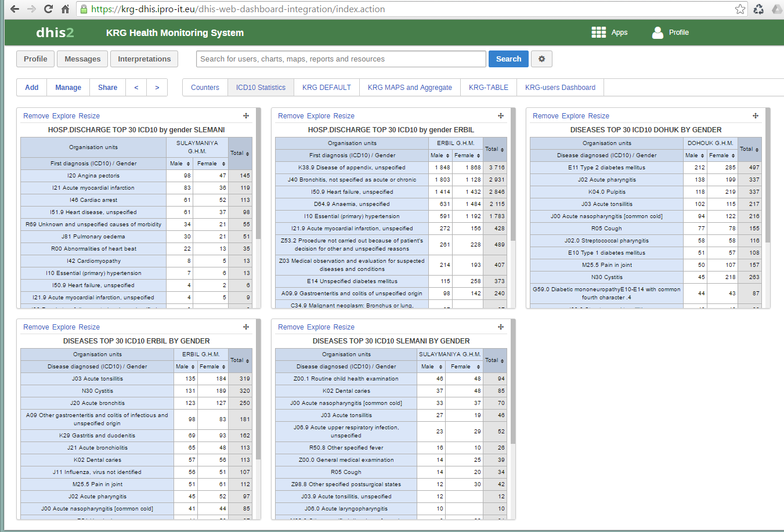Open the KRG-TABLE dashboard tab
The height and width of the screenshot is (532, 784).
point(488,88)
